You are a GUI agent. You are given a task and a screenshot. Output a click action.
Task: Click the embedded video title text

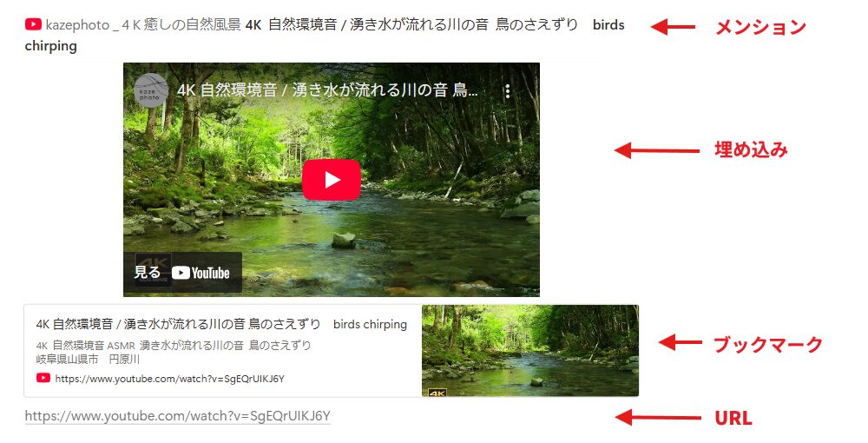click(x=327, y=90)
